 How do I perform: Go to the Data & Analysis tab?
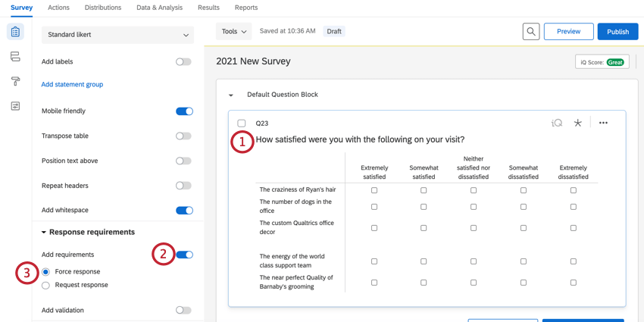(159, 8)
